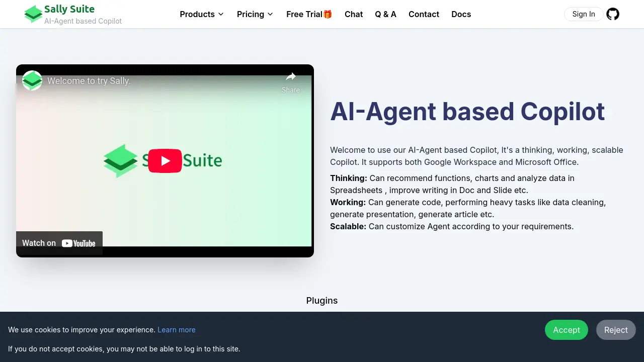The image size is (644, 362).
Task: Open the Docs page
Action: (x=461, y=14)
